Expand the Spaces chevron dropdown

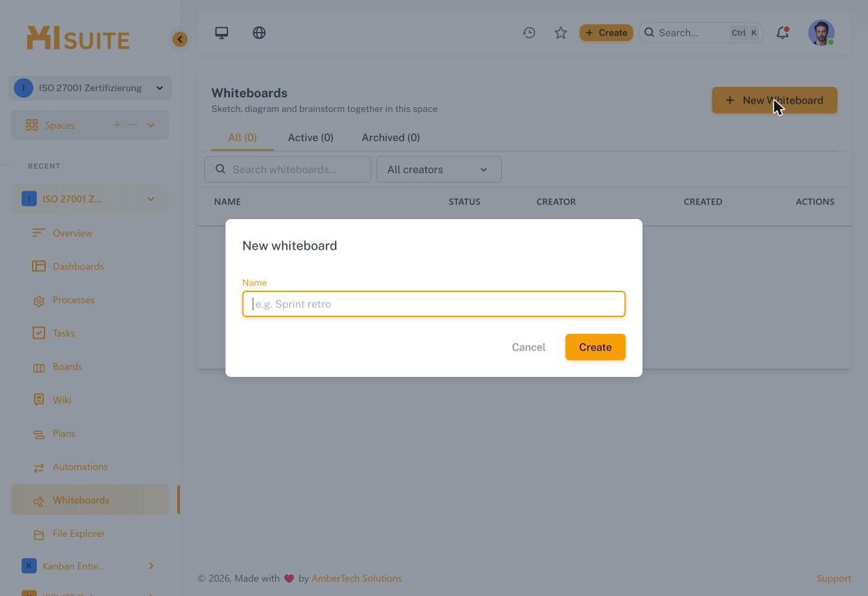coord(151,125)
